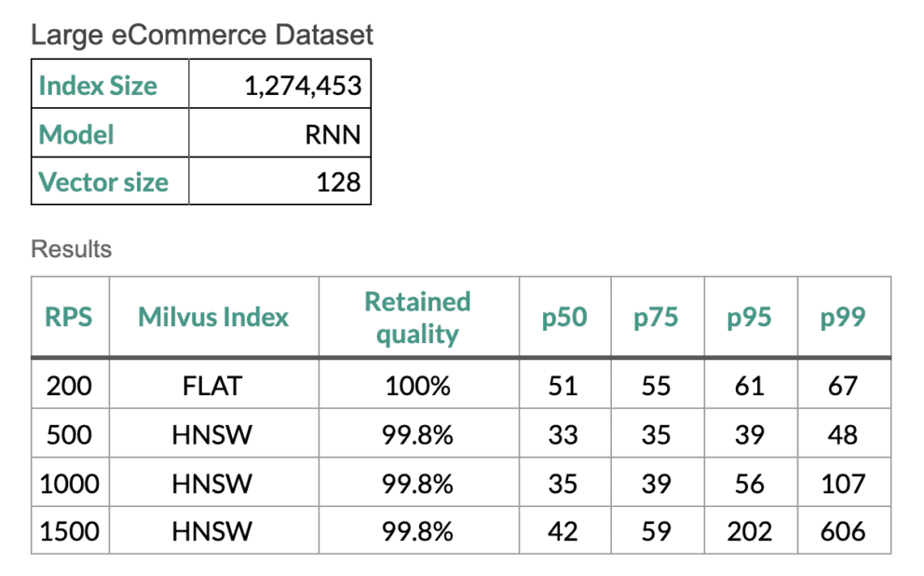
Task: Select the Model row label
Action: (76, 134)
